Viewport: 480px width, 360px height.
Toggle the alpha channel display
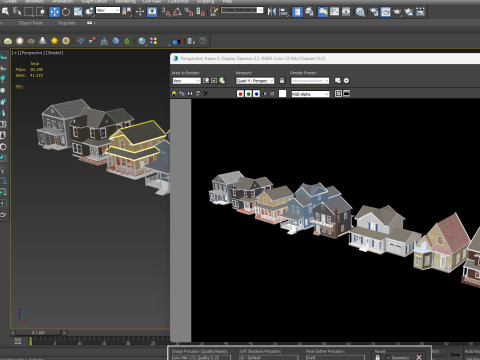[265, 94]
